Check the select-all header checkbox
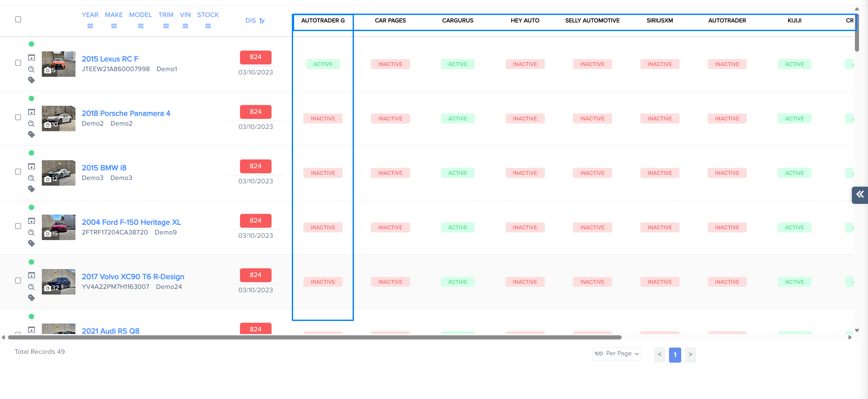 click(18, 19)
